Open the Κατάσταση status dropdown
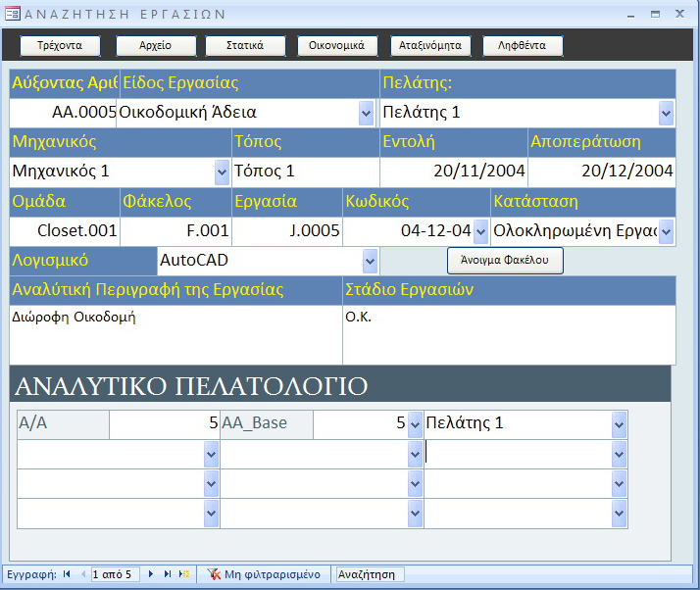The image size is (700, 590). coord(666,231)
